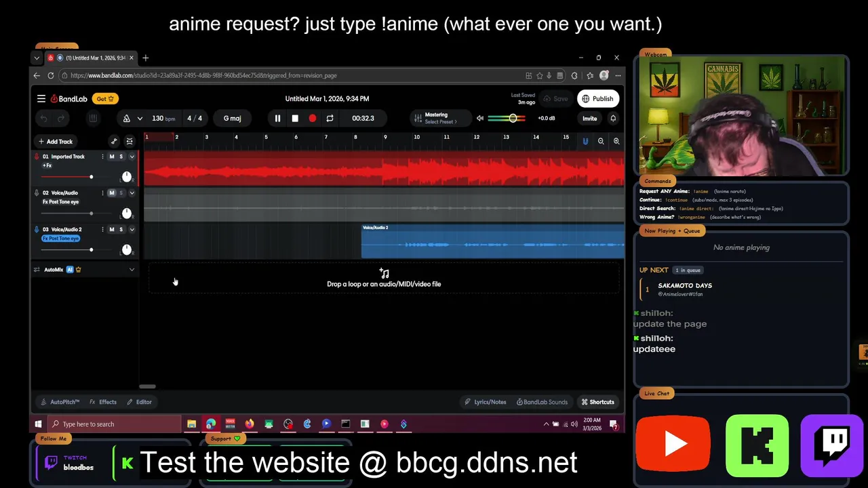The image size is (868, 488).
Task: Click the BandLab logo
Action: [x=68, y=99]
